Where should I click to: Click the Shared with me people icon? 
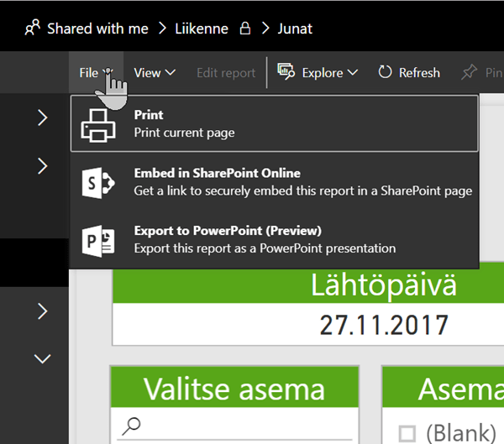point(32,28)
